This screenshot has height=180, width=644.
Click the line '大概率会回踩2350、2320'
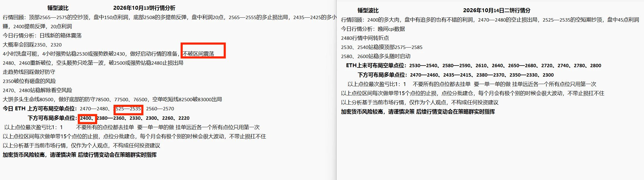[32, 45]
